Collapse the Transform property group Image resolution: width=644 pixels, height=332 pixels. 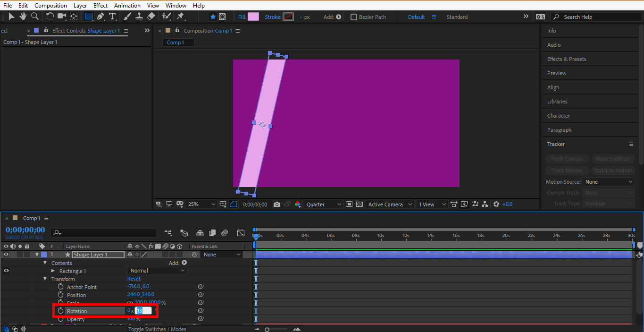tap(45, 279)
